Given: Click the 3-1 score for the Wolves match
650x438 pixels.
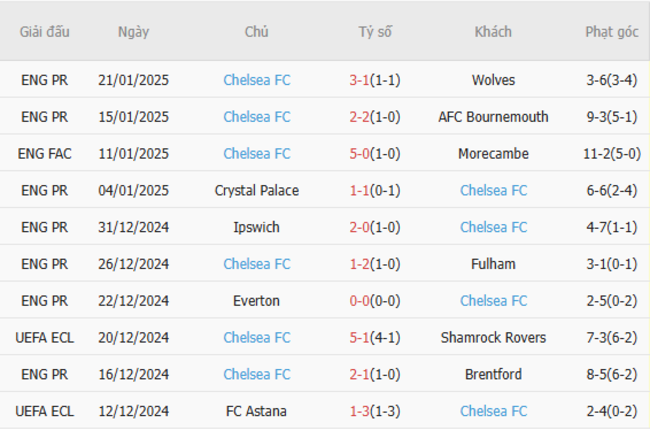Looking at the screenshot, I should [359, 80].
